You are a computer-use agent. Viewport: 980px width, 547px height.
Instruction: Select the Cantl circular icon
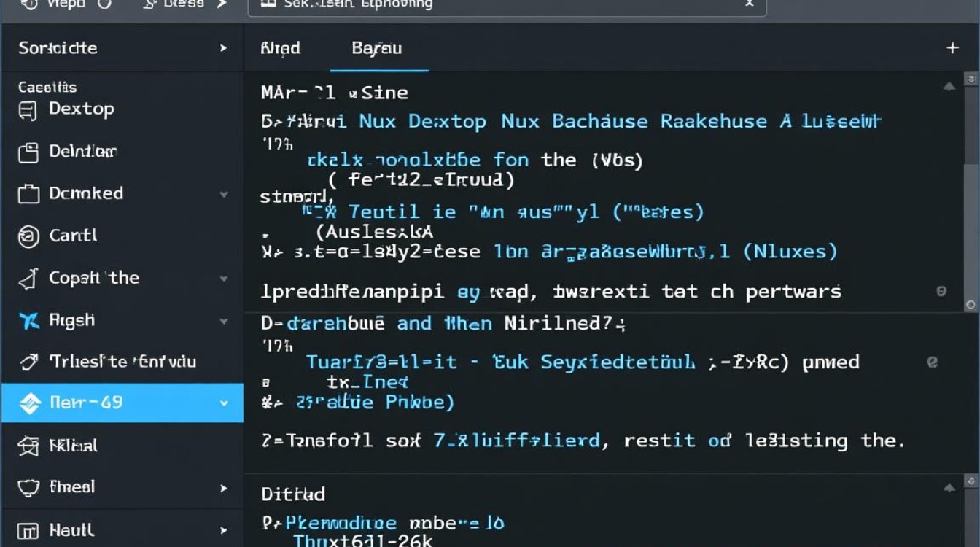point(28,236)
